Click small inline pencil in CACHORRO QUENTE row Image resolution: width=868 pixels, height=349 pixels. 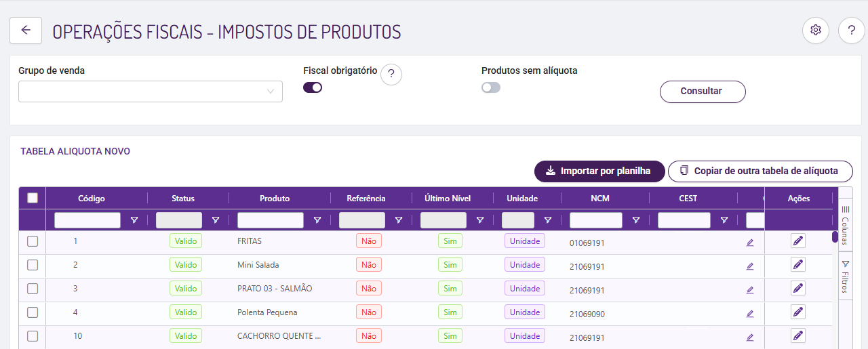click(750, 337)
